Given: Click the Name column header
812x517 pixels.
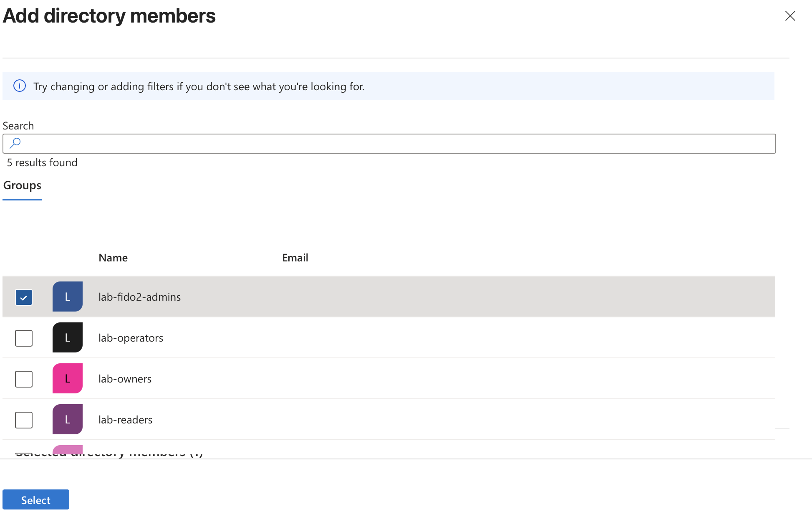Looking at the screenshot, I should [x=113, y=258].
